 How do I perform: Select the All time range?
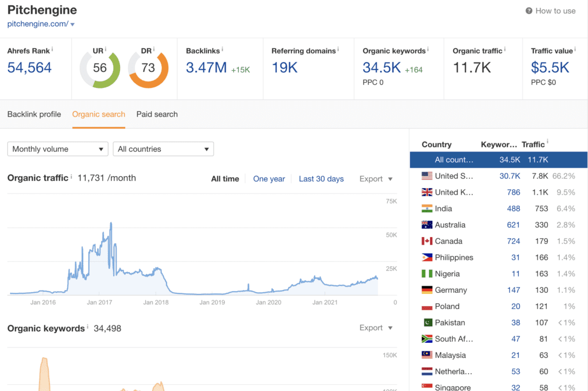click(225, 179)
